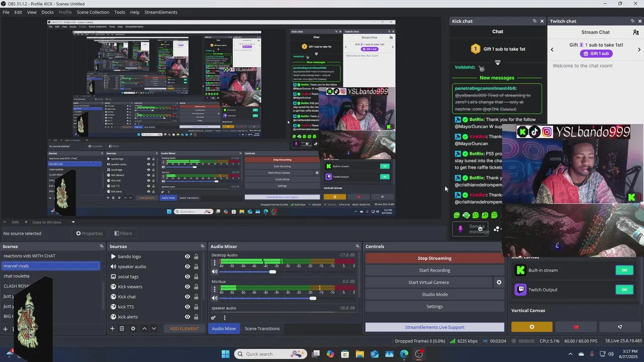This screenshot has height=362, width=644.
Task: Go to previous Twitch leaderboard entry arrow
Action: coord(552,49)
